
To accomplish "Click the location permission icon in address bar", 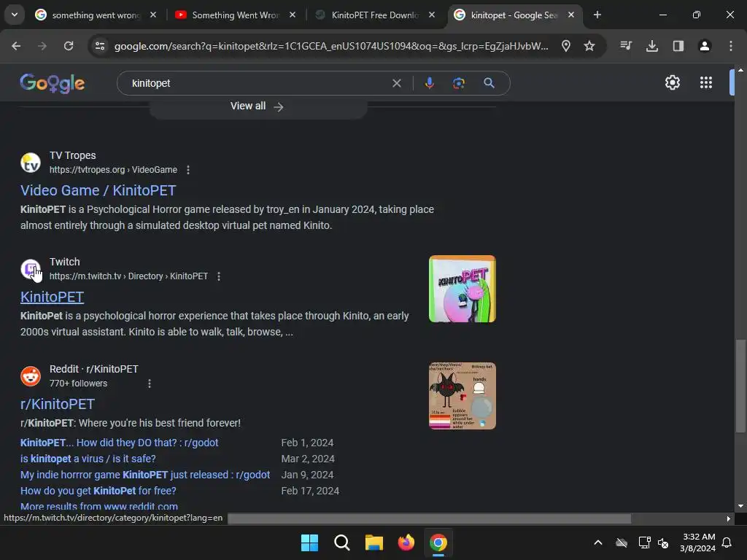I will (x=566, y=46).
